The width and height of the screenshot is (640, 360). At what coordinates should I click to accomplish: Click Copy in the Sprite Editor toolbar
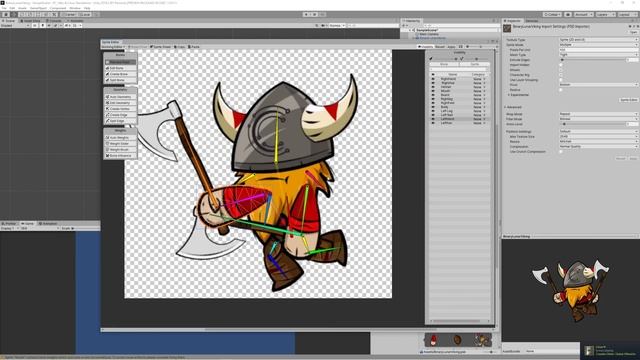pos(180,47)
